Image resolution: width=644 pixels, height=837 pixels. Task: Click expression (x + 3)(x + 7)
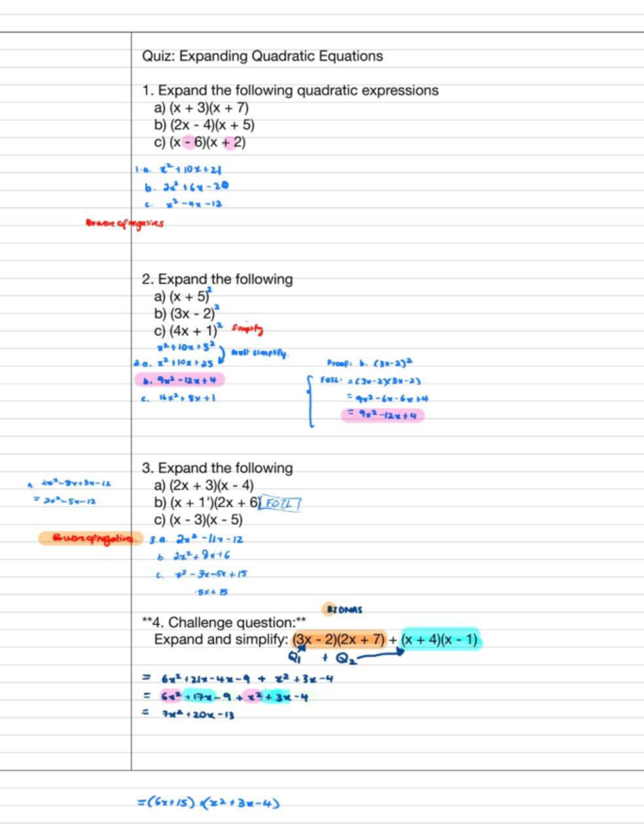(209, 108)
